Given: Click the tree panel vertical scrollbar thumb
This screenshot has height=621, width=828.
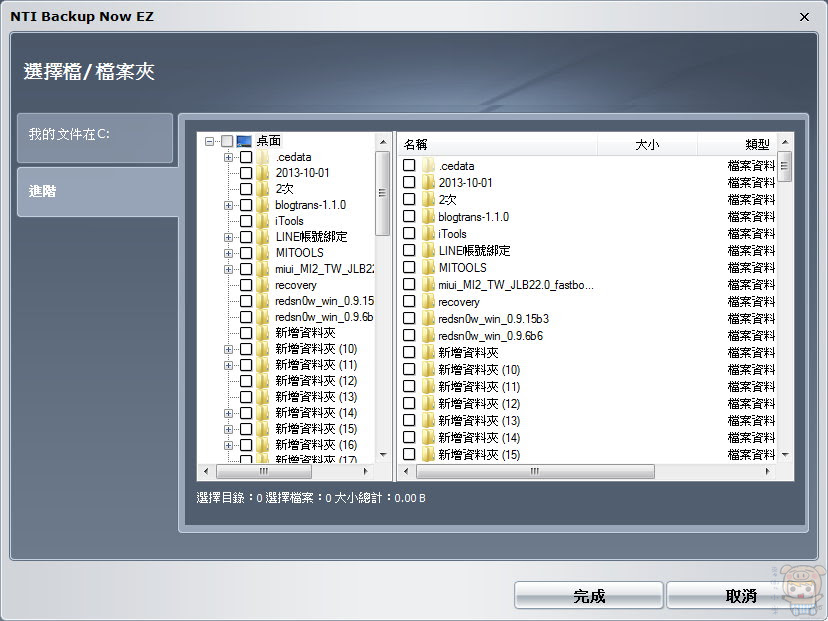Looking at the screenshot, I should point(383,193).
